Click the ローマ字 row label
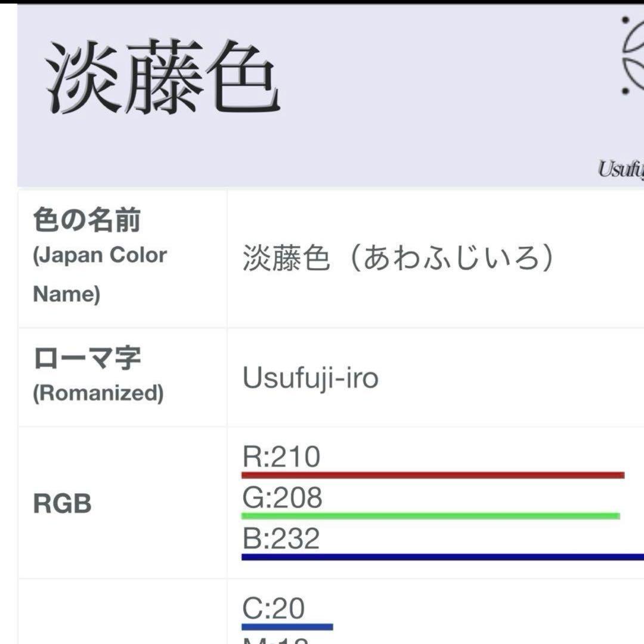Image resolution: width=644 pixels, height=644 pixels. (x=87, y=359)
